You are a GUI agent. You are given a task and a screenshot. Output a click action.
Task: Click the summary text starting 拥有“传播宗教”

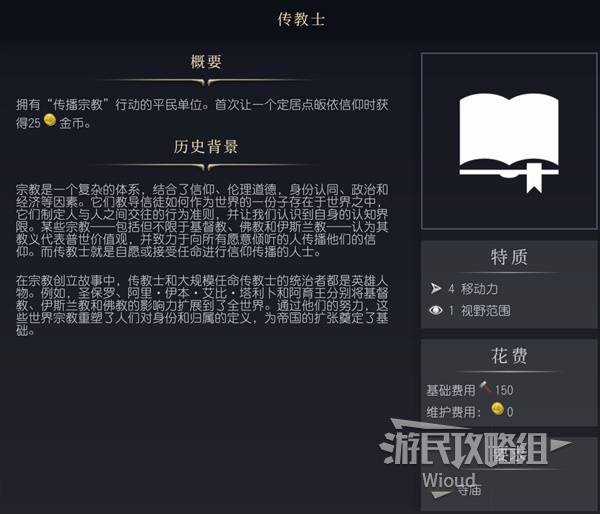[202, 114]
